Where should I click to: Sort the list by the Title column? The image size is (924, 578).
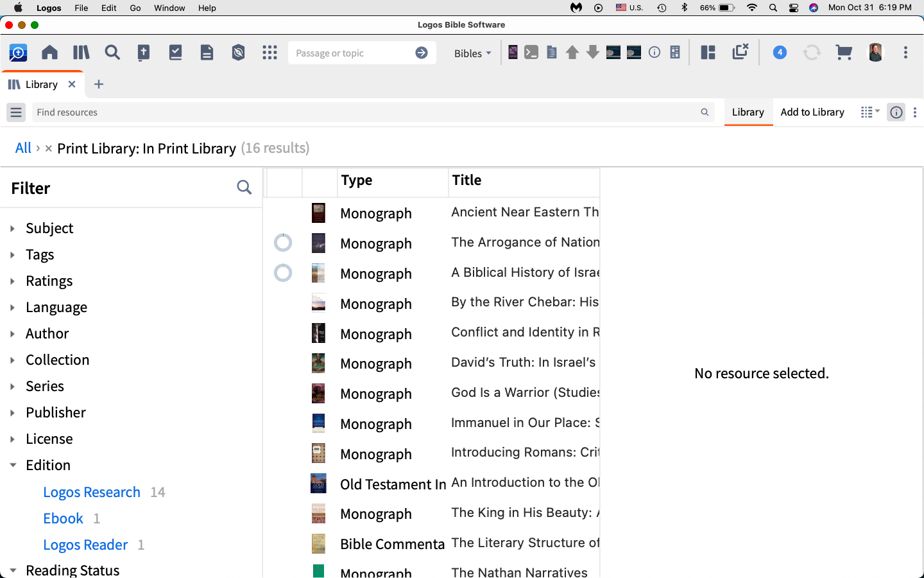[x=524, y=182]
